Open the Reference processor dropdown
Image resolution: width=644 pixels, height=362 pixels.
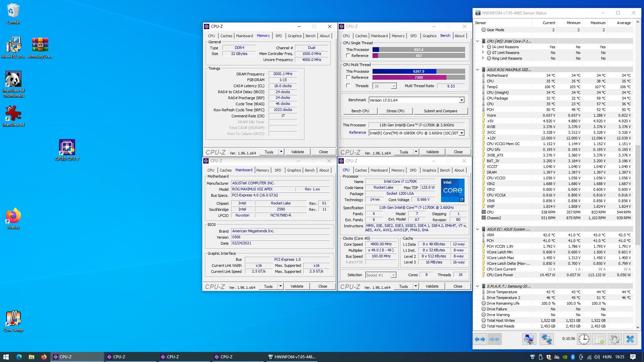tap(462, 133)
